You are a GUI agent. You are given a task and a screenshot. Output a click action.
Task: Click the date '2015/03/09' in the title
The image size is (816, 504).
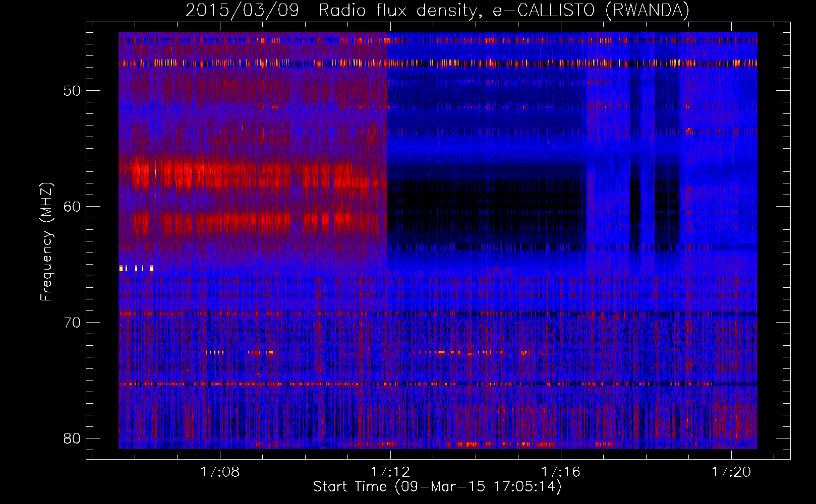point(243,10)
